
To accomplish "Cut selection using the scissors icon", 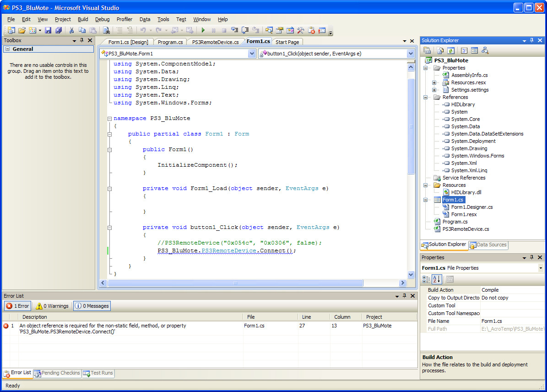I will tap(71, 30).
